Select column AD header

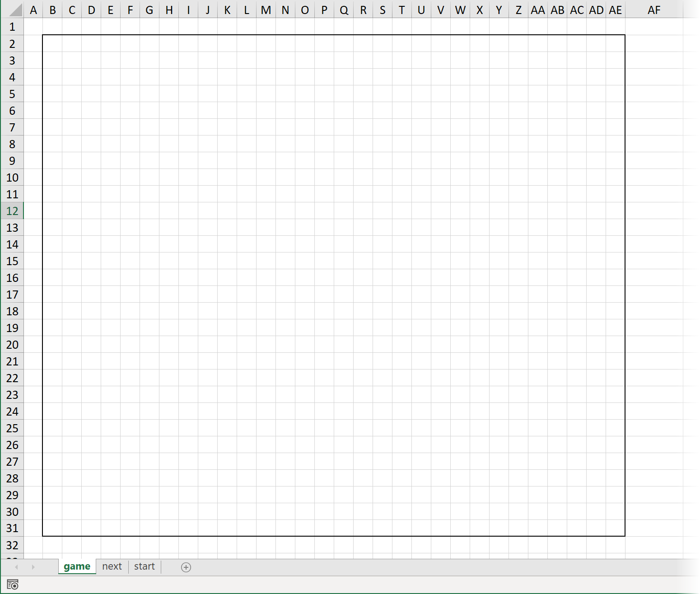[x=597, y=10]
